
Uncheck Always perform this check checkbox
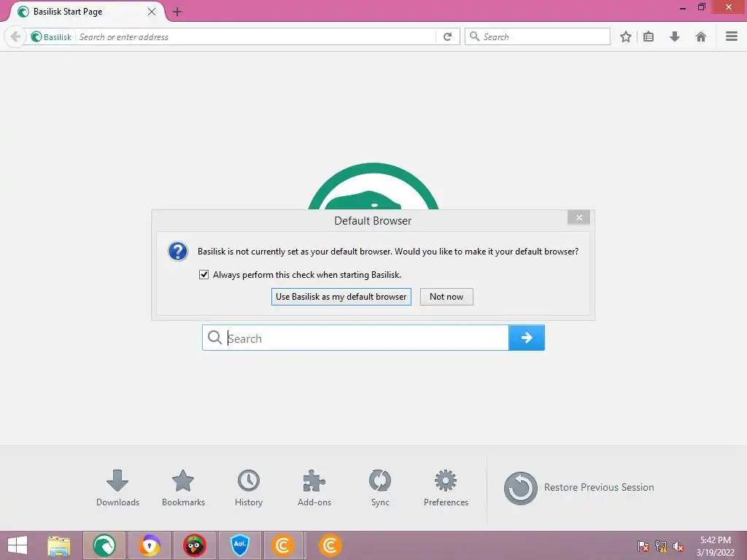[204, 275]
